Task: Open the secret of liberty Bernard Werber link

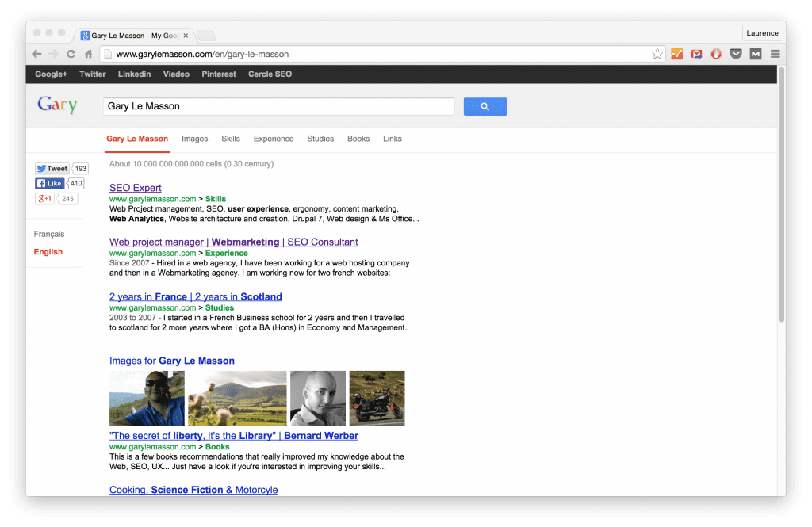Action: coord(234,436)
